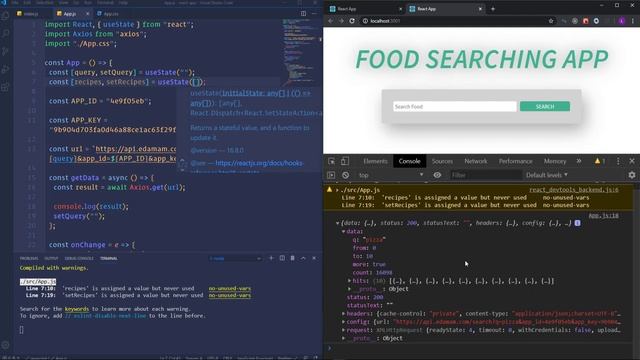640x360 pixels.
Task: Open the red browser extension icon
Action: [586, 21]
